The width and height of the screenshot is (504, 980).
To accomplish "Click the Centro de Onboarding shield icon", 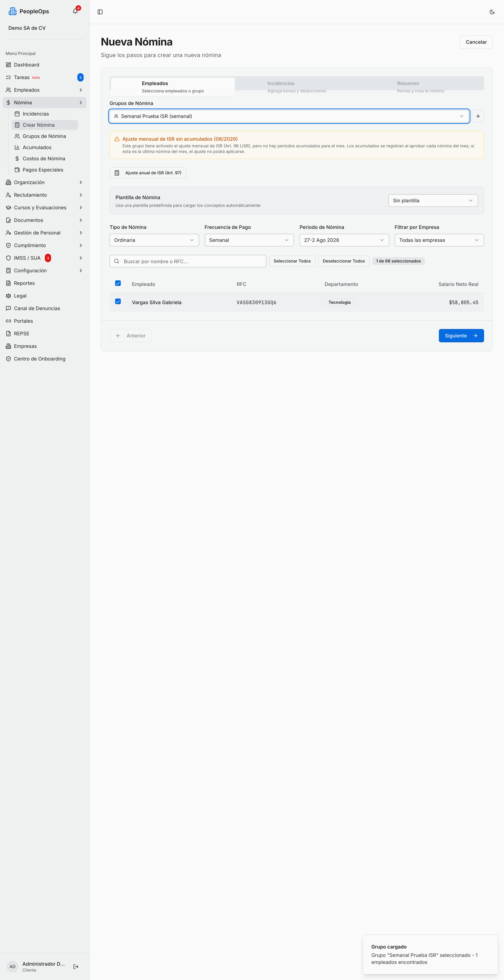I will [8, 359].
